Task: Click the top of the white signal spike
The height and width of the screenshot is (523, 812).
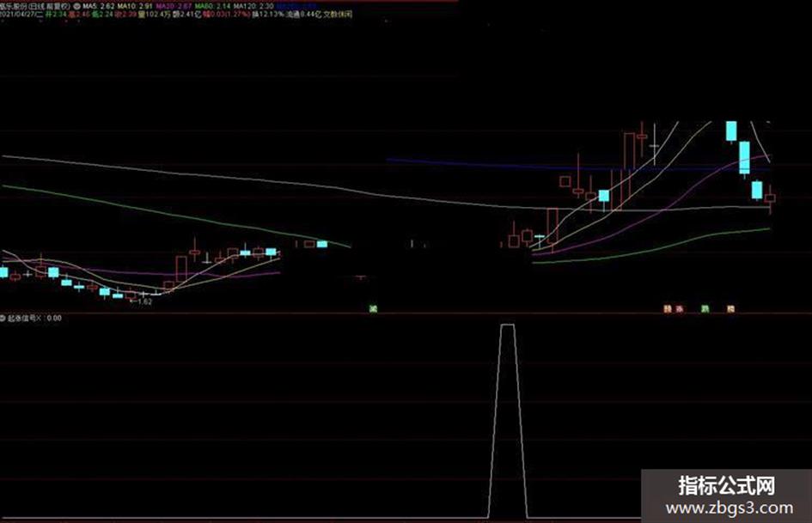Action: 508,325
